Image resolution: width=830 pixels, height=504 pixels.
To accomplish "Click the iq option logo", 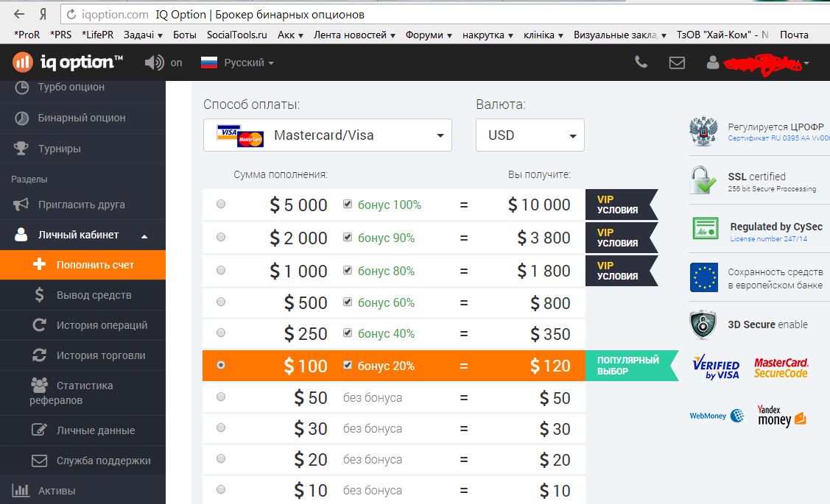I will [68, 63].
